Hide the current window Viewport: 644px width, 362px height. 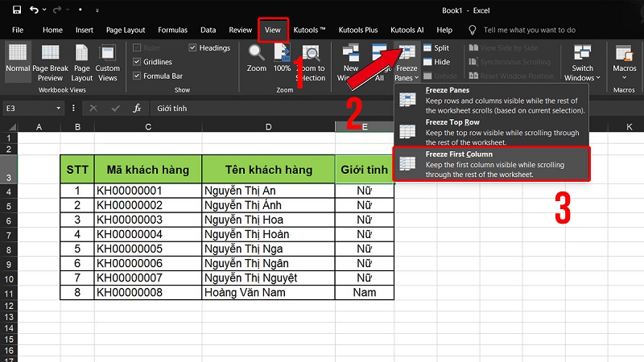(x=436, y=62)
